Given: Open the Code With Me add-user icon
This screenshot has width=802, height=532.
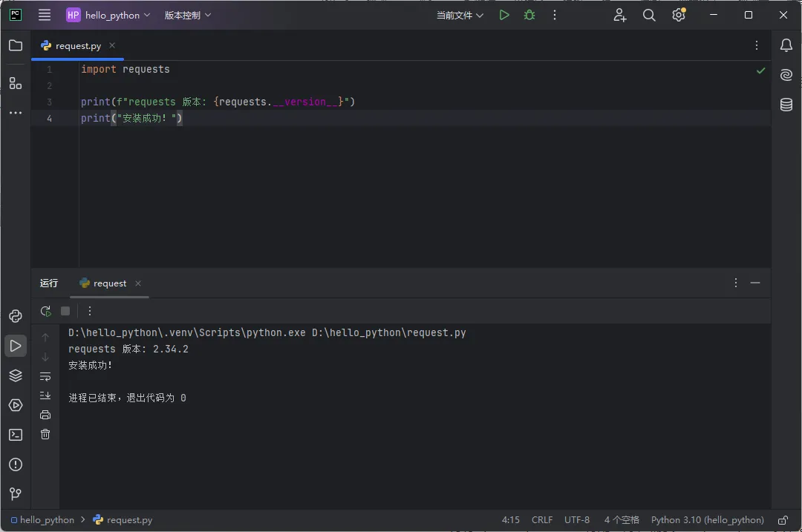Looking at the screenshot, I should [620, 16].
